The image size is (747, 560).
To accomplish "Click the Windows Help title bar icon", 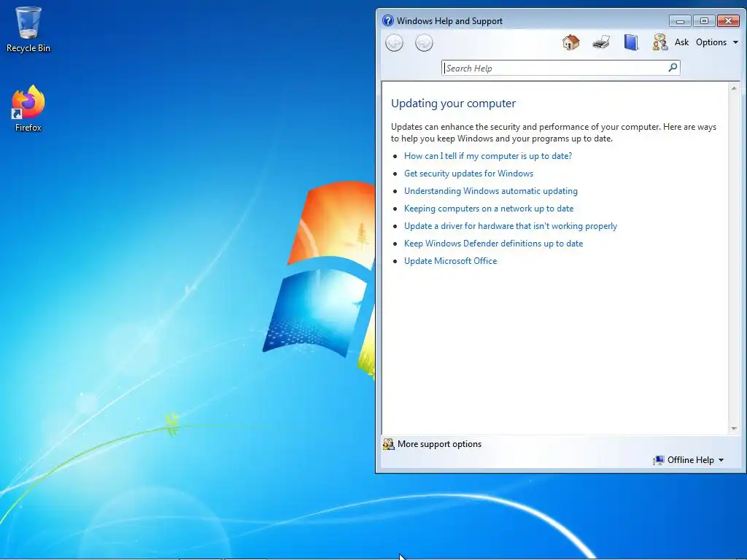I will 388,20.
